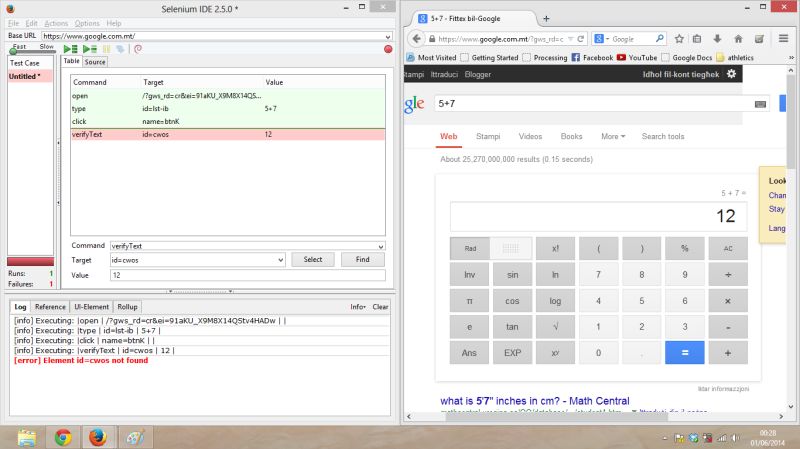The height and width of the screenshot is (449, 800).
Task: Switch to the Source tab
Action: pos(95,62)
